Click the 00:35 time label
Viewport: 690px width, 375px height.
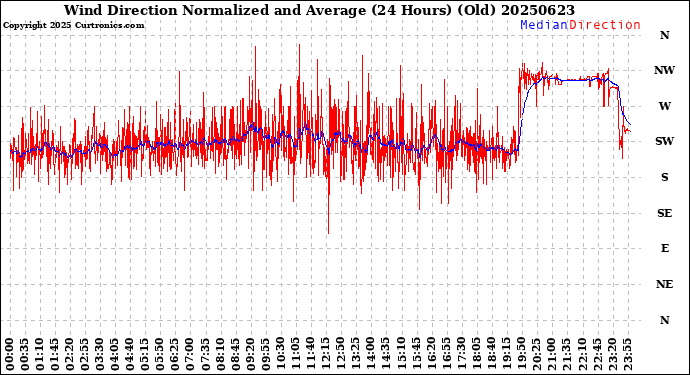pos(25,354)
